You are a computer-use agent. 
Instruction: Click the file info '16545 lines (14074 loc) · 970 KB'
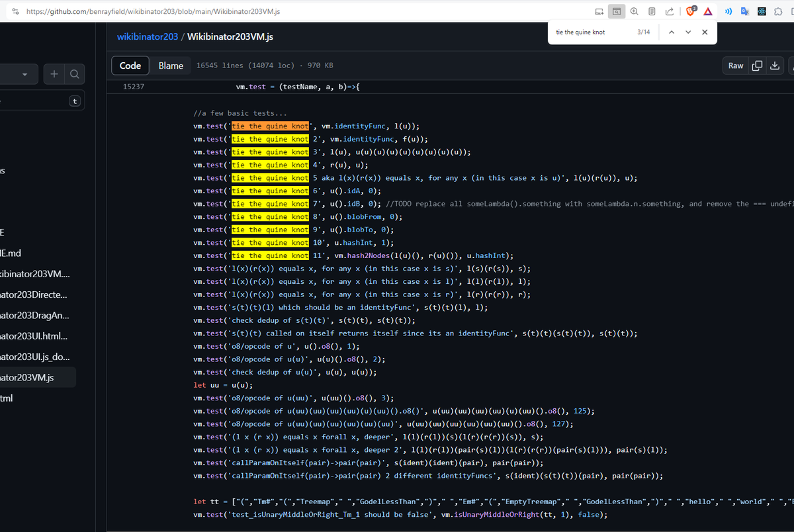(265, 66)
